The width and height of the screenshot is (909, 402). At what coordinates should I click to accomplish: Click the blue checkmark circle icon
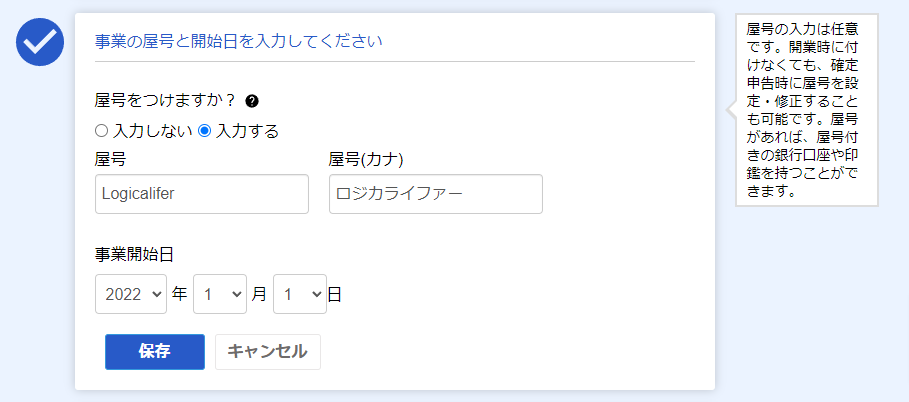40,41
